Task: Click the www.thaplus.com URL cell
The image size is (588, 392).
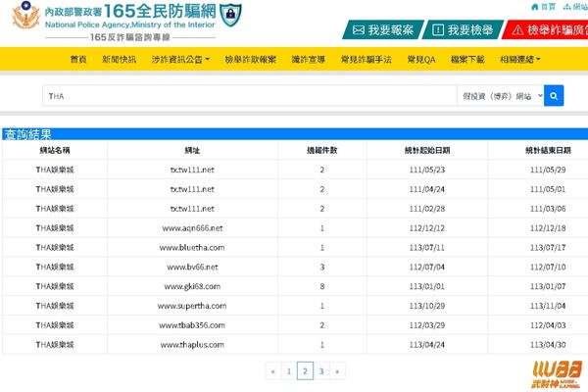Action: [x=192, y=345]
